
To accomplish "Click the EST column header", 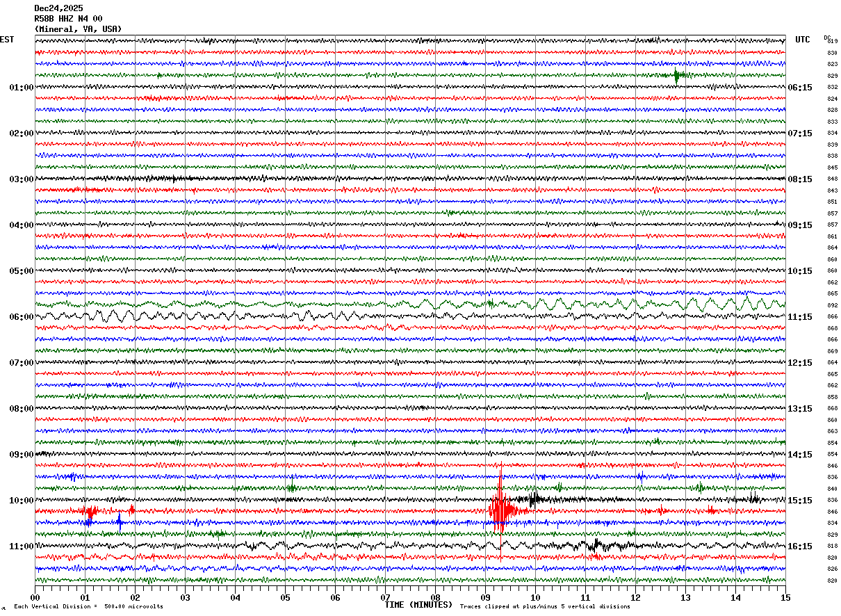I will pos(7,40).
